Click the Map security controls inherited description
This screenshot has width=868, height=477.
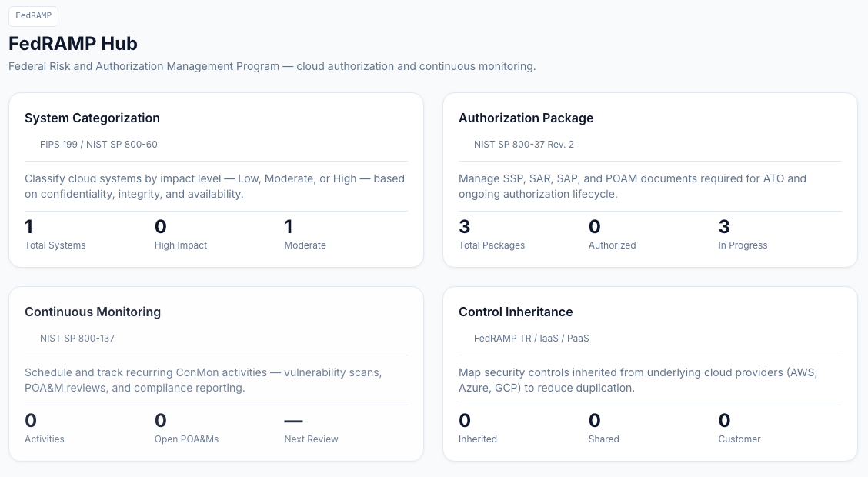(x=638, y=380)
